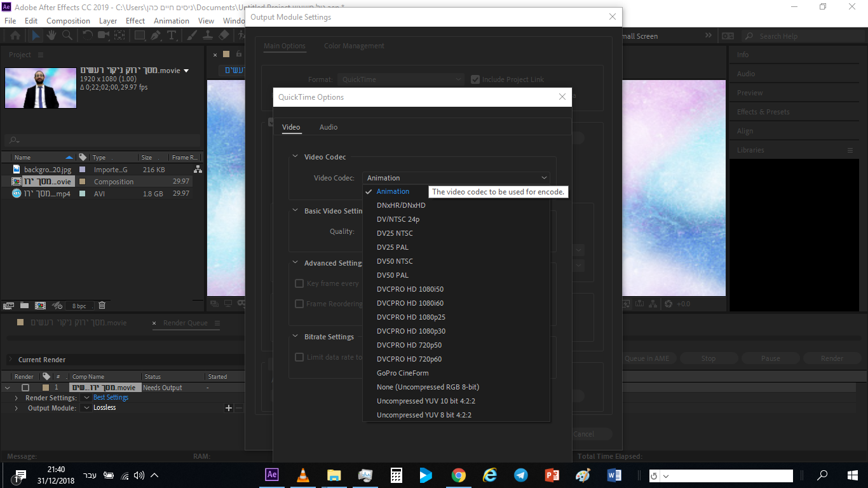The width and height of the screenshot is (868, 488).
Task: Choose the Pen tool
Action: [156, 36]
